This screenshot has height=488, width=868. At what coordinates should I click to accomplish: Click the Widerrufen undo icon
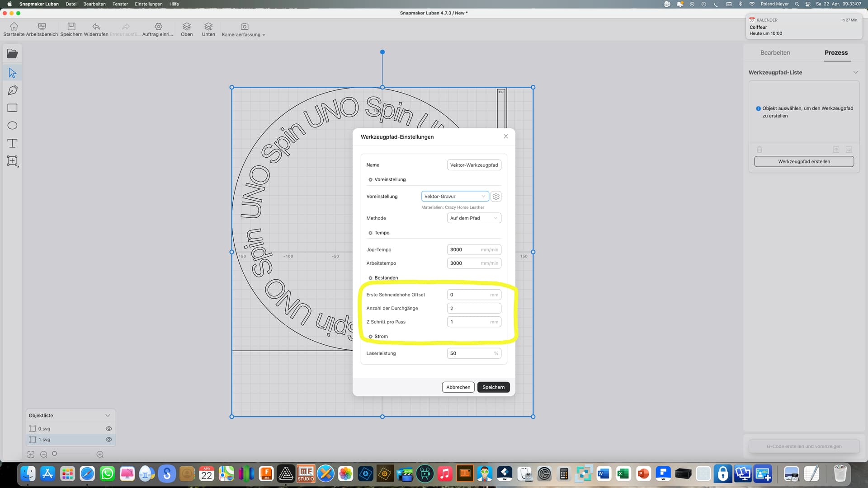[x=96, y=26]
